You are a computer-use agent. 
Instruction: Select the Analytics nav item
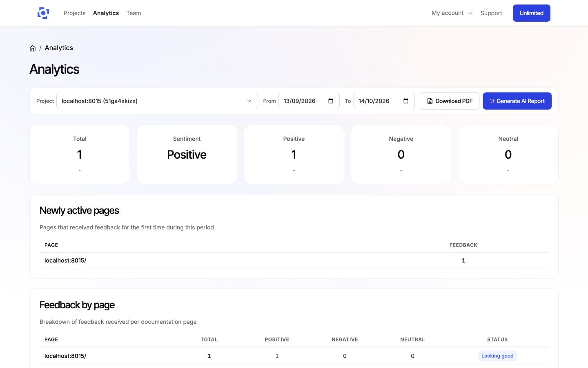click(106, 13)
